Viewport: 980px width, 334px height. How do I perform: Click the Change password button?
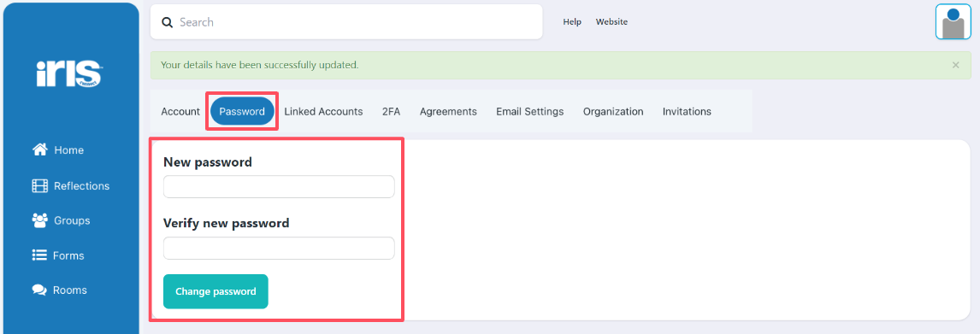click(x=215, y=291)
